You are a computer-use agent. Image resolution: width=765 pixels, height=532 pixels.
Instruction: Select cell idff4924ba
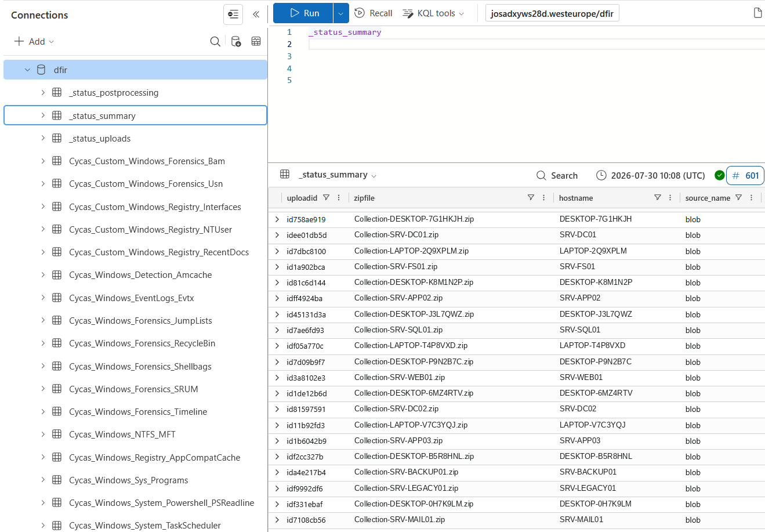point(304,298)
